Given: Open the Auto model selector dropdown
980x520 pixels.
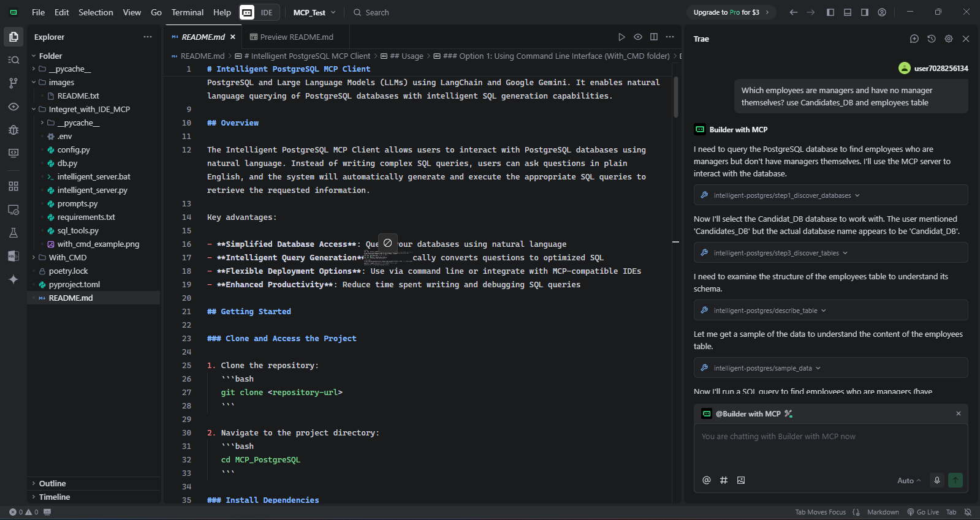Looking at the screenshot, I should click(x=909, y=481).
